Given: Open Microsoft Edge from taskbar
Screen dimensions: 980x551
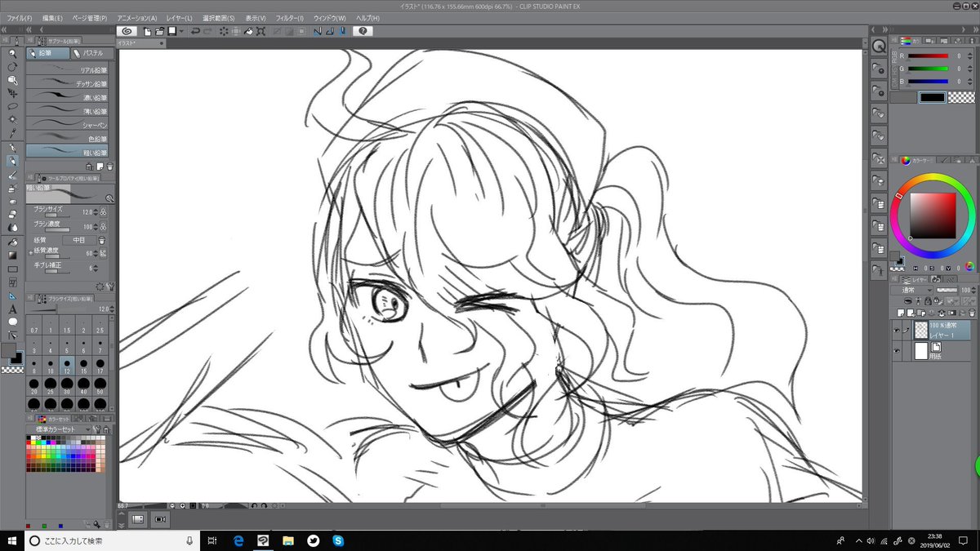Looking at the screenshot, I should coord(239,540).
